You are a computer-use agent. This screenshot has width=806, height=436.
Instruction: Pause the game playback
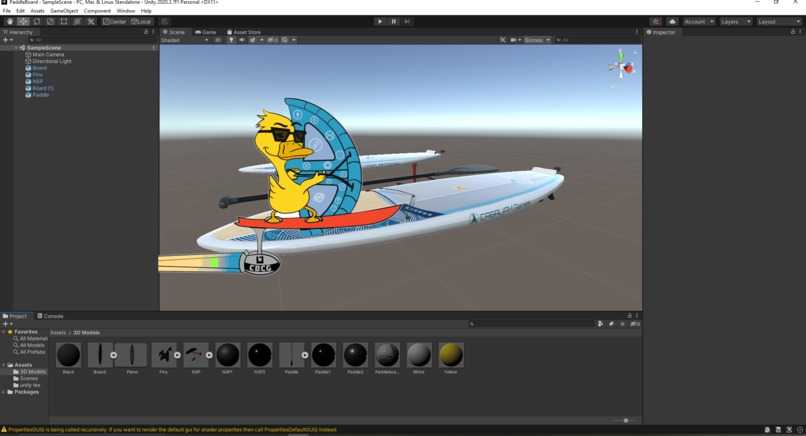click(x=394, y=22)
